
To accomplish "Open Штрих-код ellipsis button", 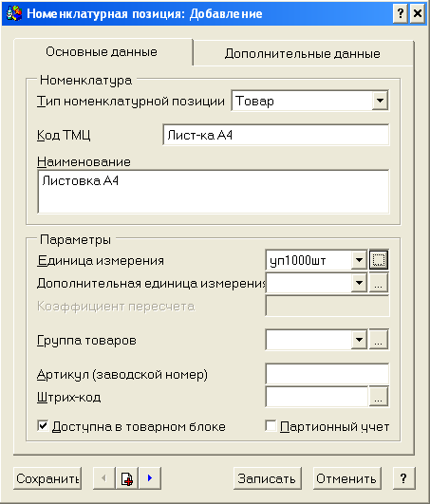I will point(379,397).
